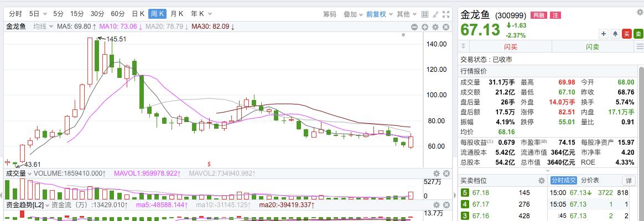Click the red 买 buy button
Image resolution: width=644 pixels, height=221 pixels.
627,34
